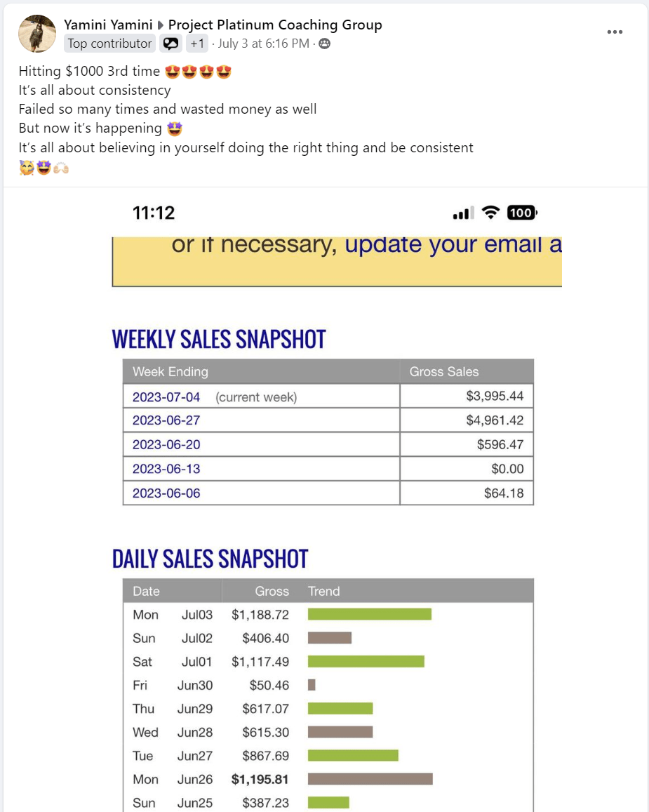Open week ending 2023-06-27 sales link
This screenshot has width=649, height=812.
pyautogui.click(x=166, y=421)
